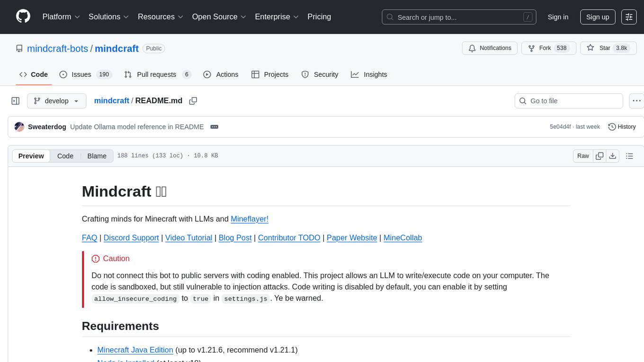This screenshot has height=362, width=644.
Task: Open the MineCollab link
Action: (402, 238)
